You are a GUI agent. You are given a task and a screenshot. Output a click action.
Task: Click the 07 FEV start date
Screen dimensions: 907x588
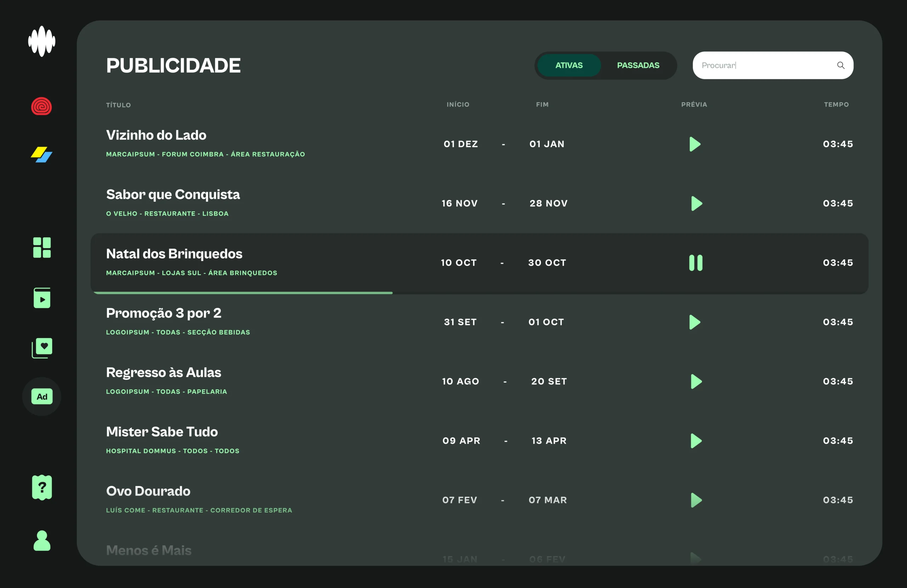pyautogui.click(x=460, y=500)
